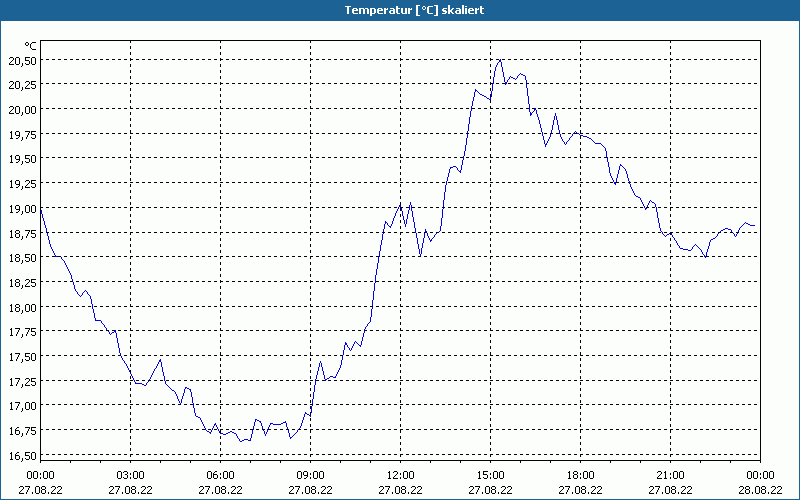
Task: Click the 20,50 y-axis label
Action: (23, 61)
